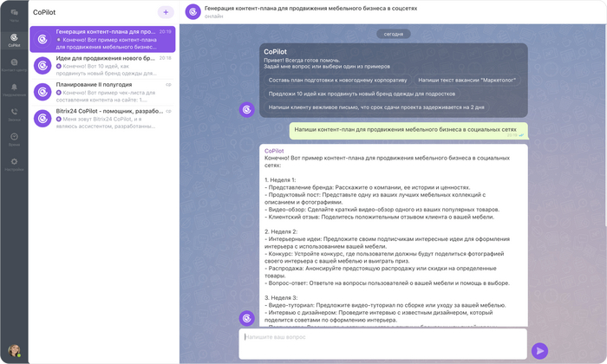
Task: Click the CoPilot welcome heading in greeting bubble
Action: [275, 51]
